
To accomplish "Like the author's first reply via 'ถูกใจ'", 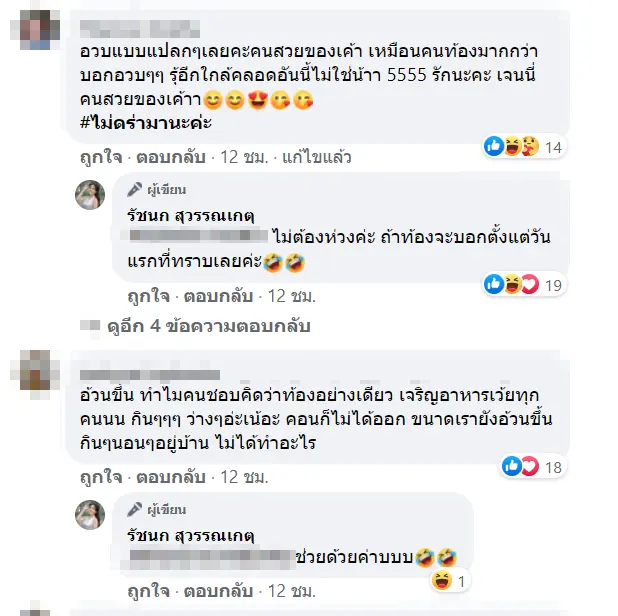I will [x=149, y=296].
